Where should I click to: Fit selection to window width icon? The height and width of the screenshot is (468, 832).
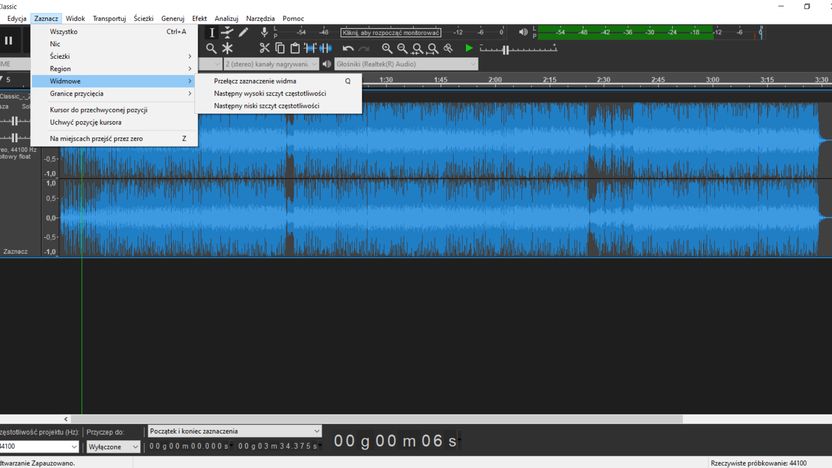pos(418,48)
